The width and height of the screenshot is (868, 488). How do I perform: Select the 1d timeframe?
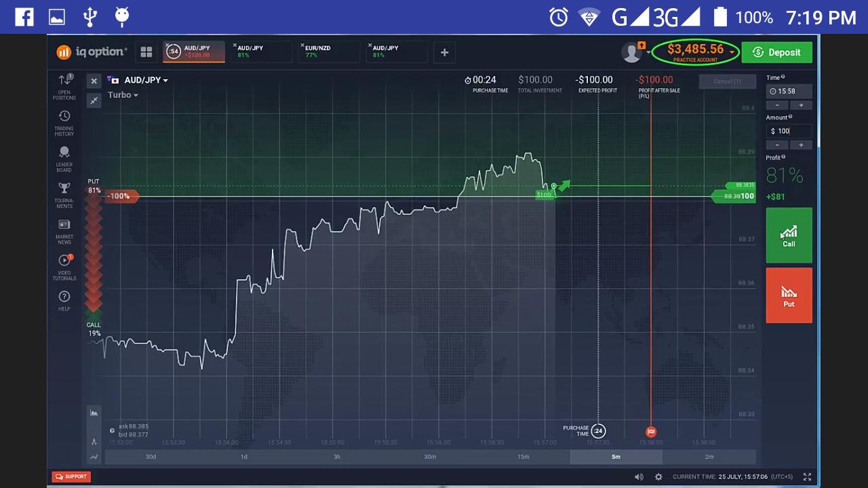pos(243,457)
